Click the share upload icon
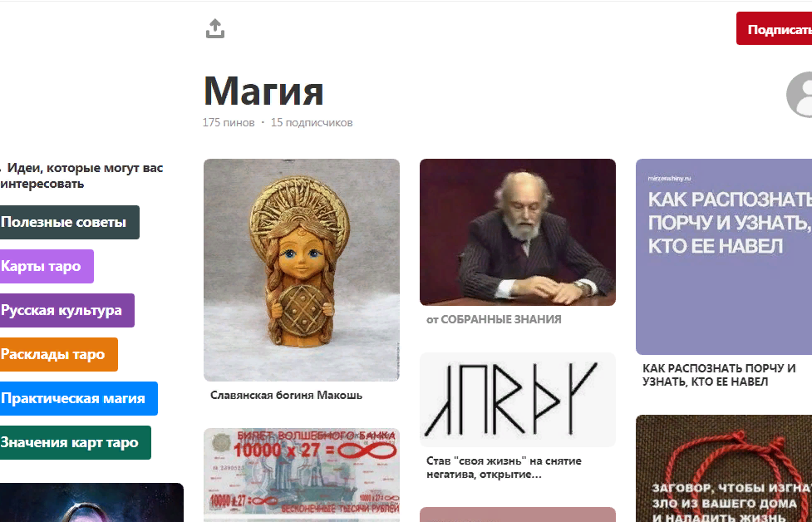Screen dimensions: 812x522 pyautogui.click(x=215, y=29)
